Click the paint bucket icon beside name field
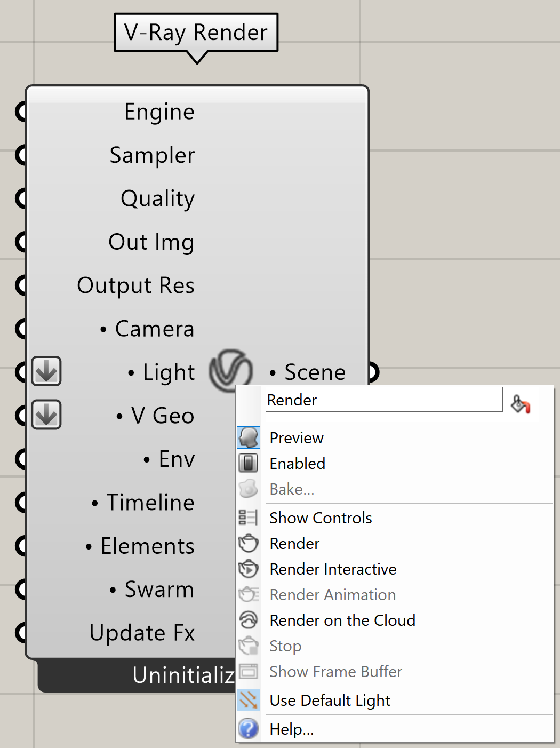This screenshot has width=560, height=748. pos(521,404)
